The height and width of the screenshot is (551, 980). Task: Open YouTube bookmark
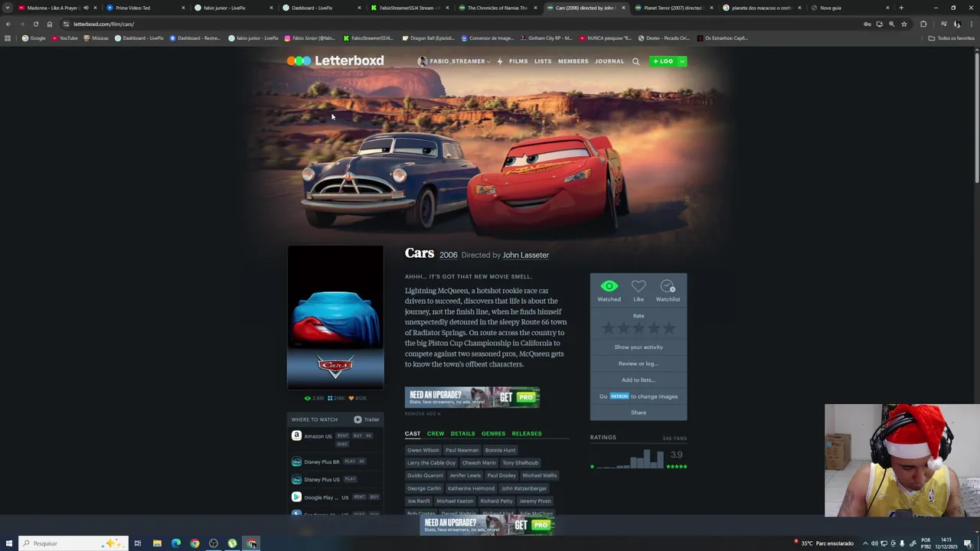65,37
